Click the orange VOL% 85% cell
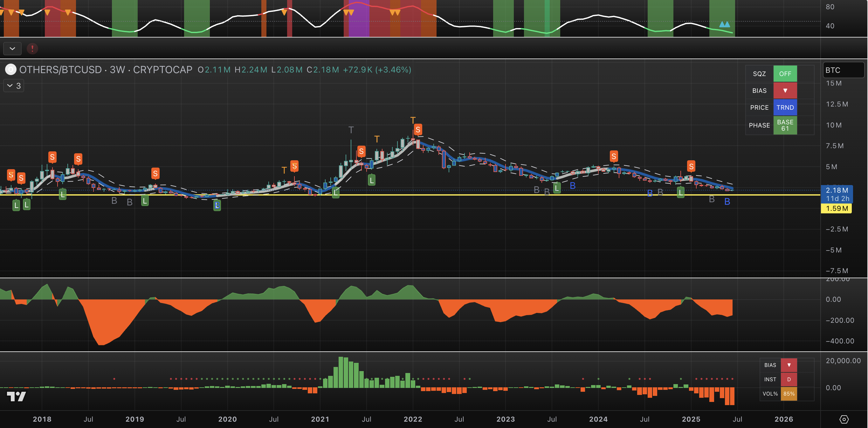The width and height of the screenshot is (868, 428). tap(789, 394)
